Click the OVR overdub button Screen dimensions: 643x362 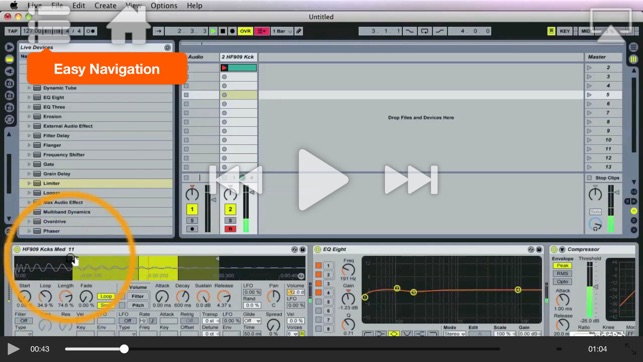tap(245, 31)
